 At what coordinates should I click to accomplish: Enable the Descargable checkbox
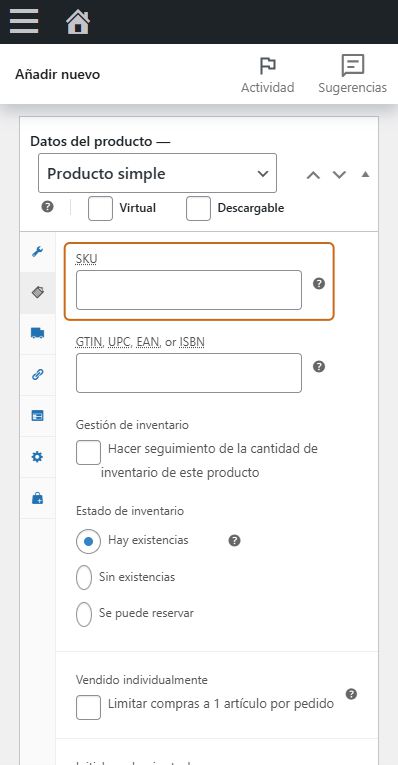(199, 208)
